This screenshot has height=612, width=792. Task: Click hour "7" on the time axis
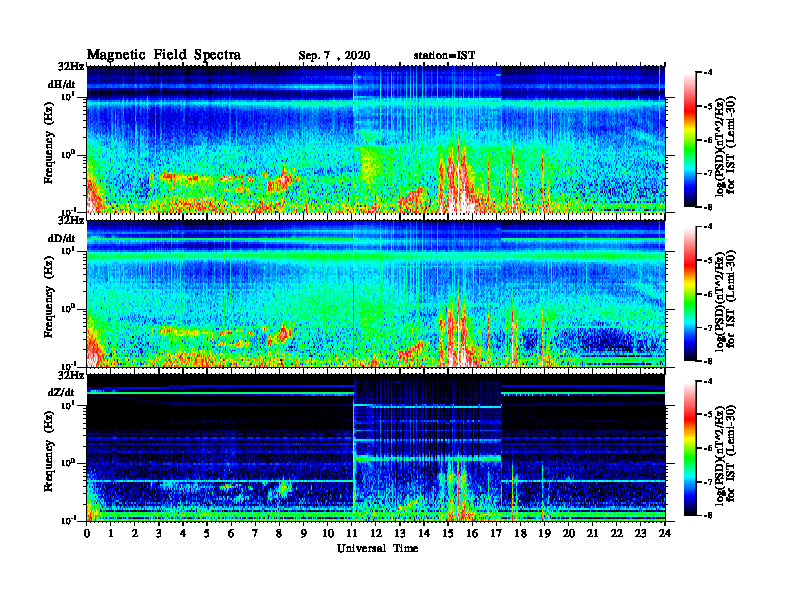(x=256, y=533)
